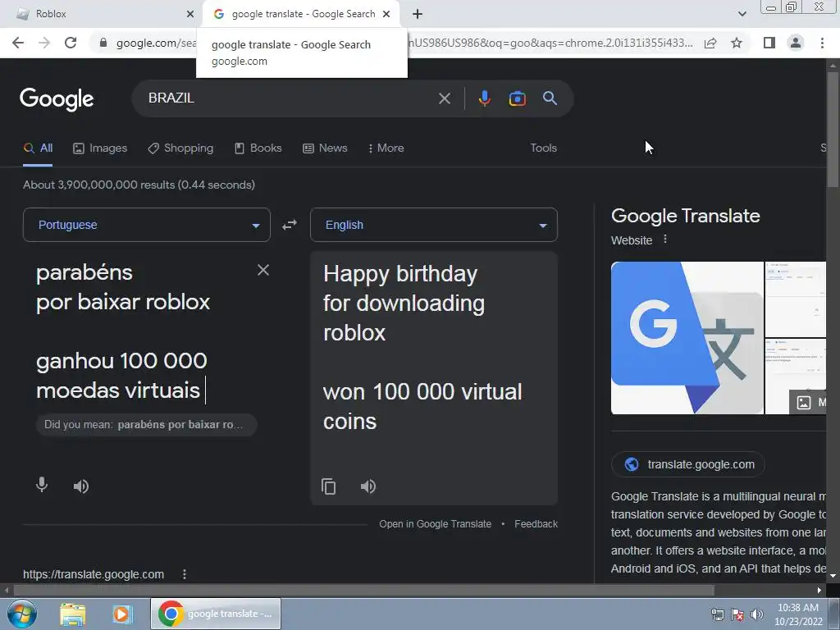This screenshot has width=840, height=630.
Task: Click the padlock site info icon
Action: click(103, 43)
